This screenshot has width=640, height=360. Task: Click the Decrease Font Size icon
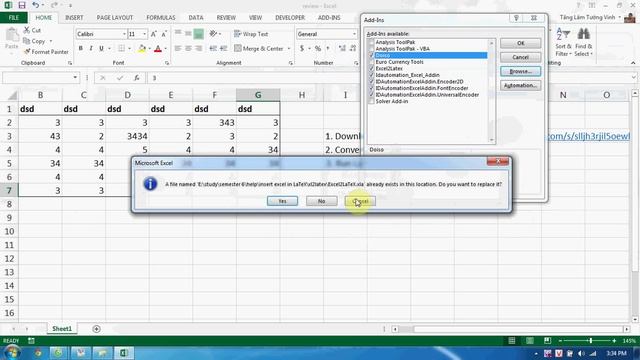(x=164, y=34)
